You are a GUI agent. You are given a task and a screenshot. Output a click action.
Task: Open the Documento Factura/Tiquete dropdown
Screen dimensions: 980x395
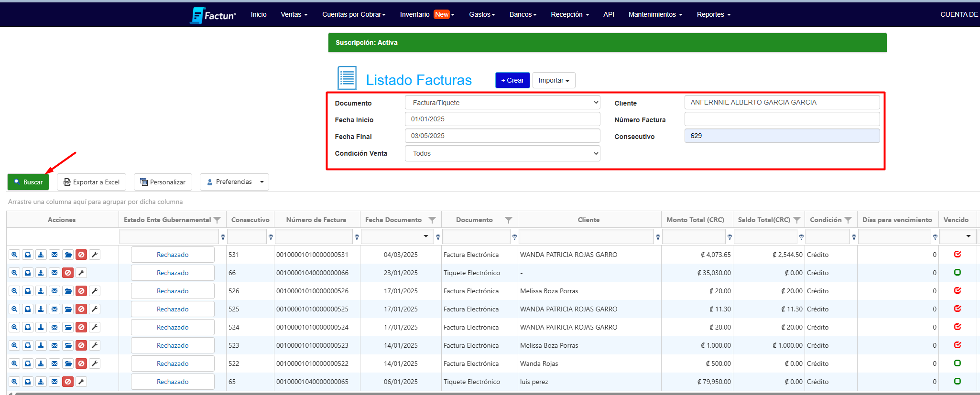click(502, 103)
